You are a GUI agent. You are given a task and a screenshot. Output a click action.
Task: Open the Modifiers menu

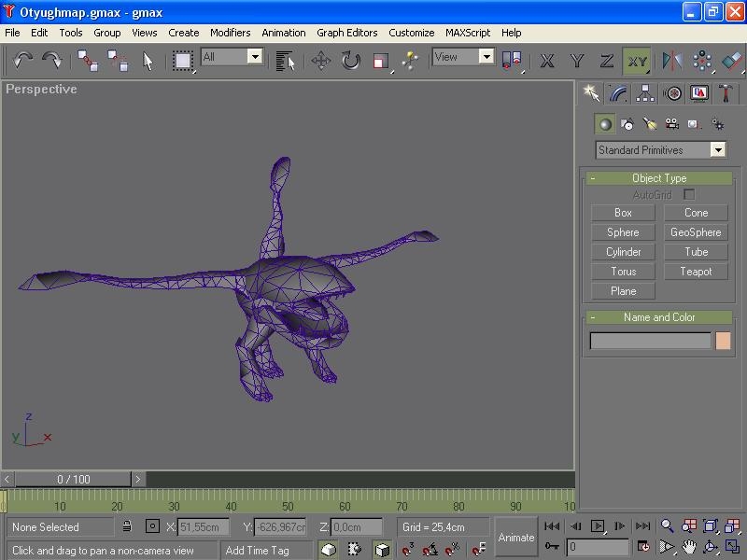pos(230,33)
